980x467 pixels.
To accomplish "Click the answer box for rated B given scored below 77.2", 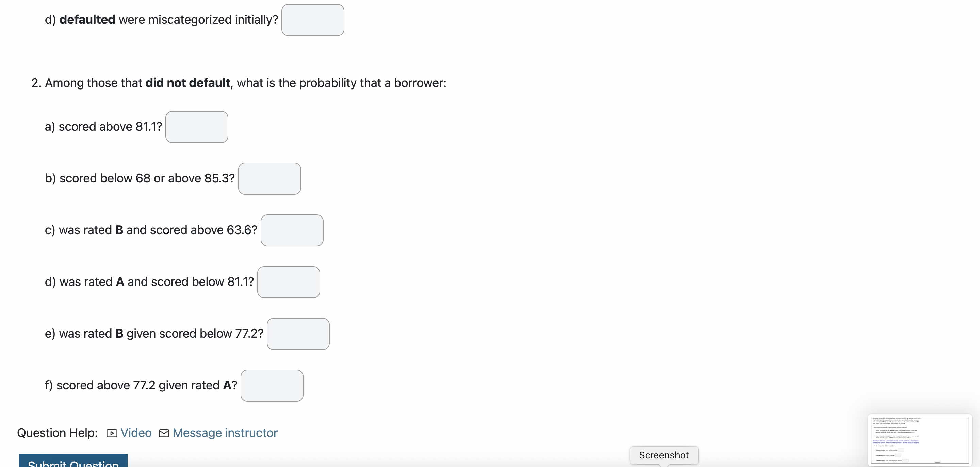I will [x=298, y=334].
